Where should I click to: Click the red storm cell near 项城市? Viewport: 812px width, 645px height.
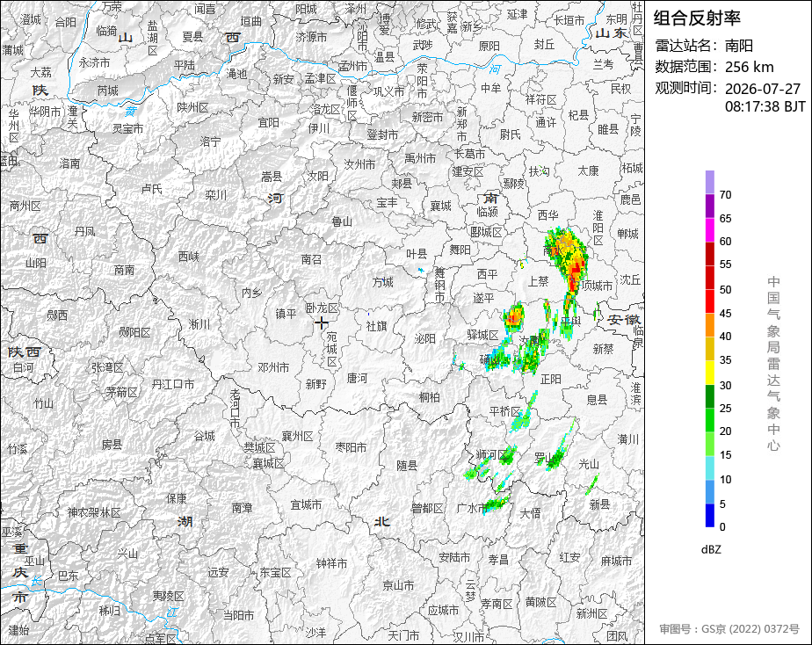pos(575,273)
